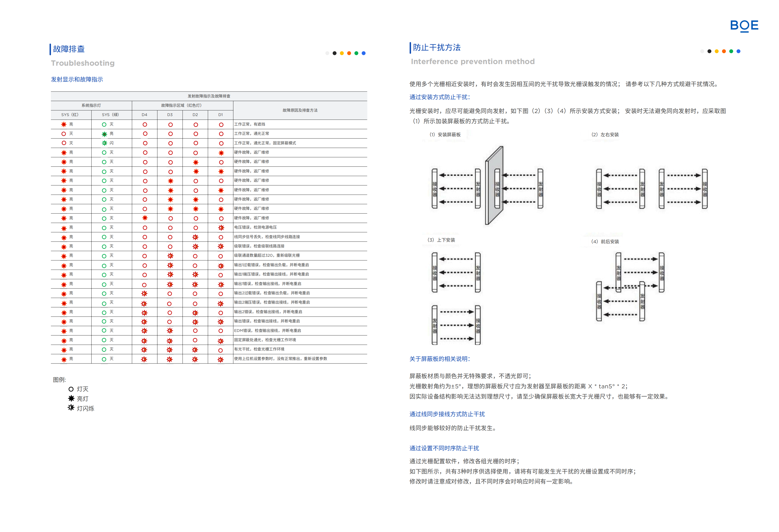Click the SYS(红) column header
The width and height of the screenshot is (779, 532).
tap(70, 115)
